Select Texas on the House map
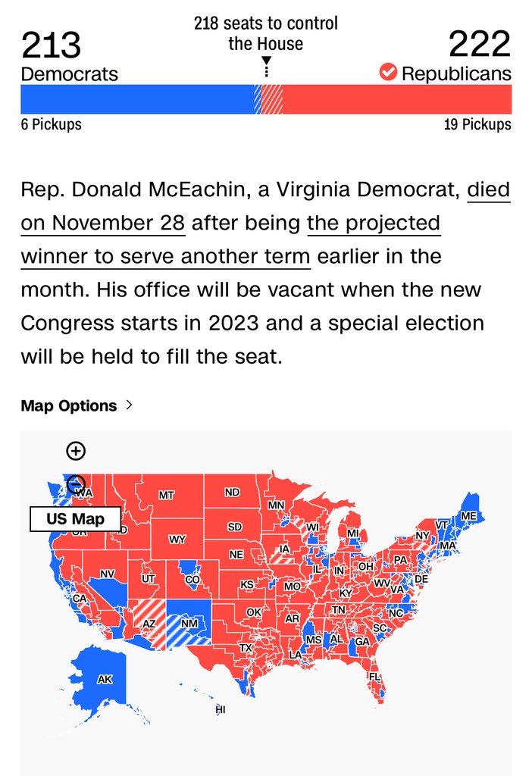 pyautogui.click(x=246, y=648)
